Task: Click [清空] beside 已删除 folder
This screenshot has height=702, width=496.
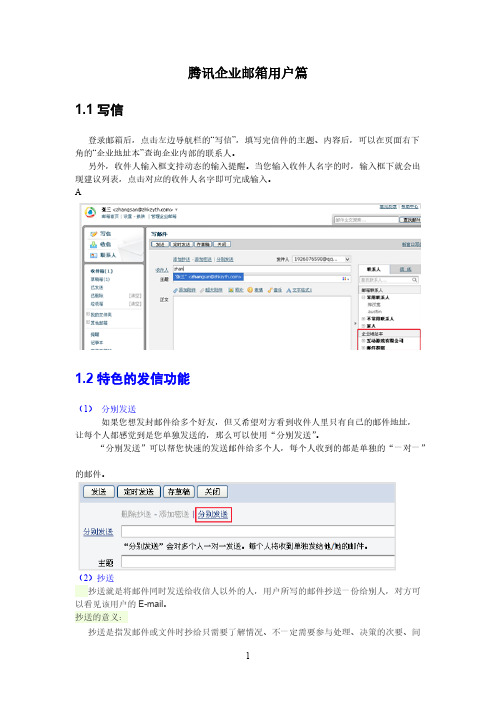Action: (135, 296)
